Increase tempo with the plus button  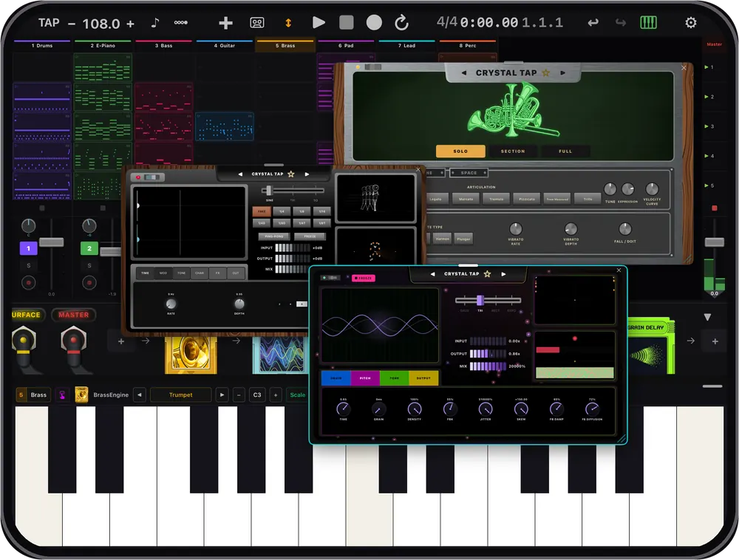[130, 24]
